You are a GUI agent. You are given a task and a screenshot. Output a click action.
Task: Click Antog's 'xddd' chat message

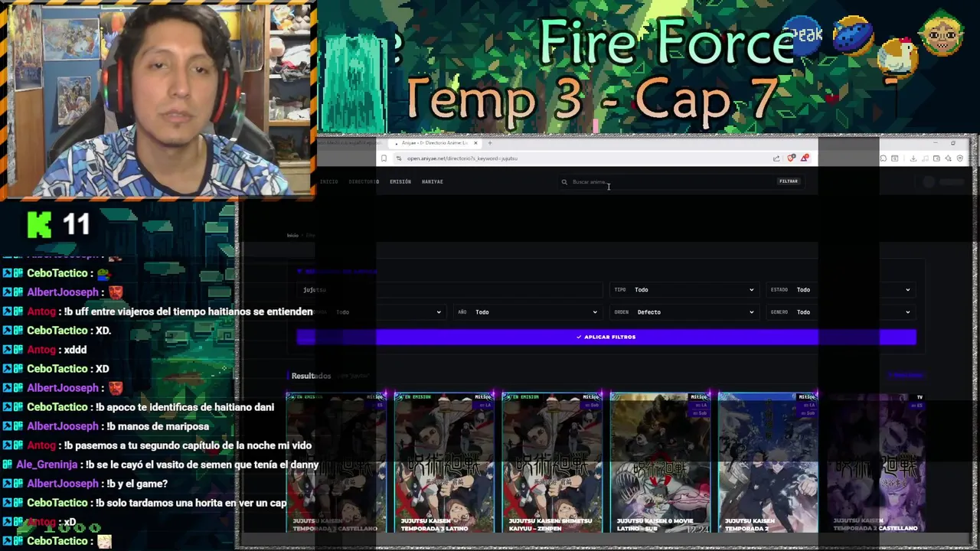(x=76, y=350)
